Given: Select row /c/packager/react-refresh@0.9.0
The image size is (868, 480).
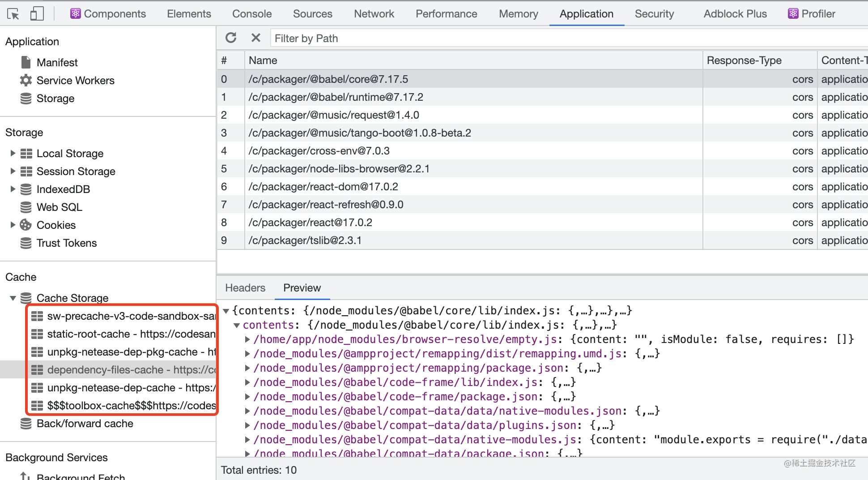Looking at the screenshot, I should pos(542,205).
